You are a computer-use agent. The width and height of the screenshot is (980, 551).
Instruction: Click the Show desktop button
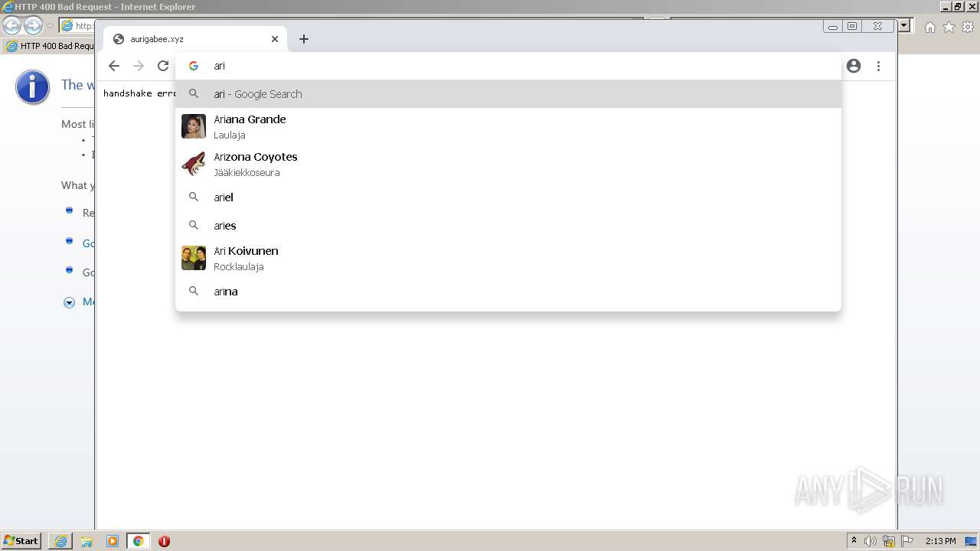(972, 541)
